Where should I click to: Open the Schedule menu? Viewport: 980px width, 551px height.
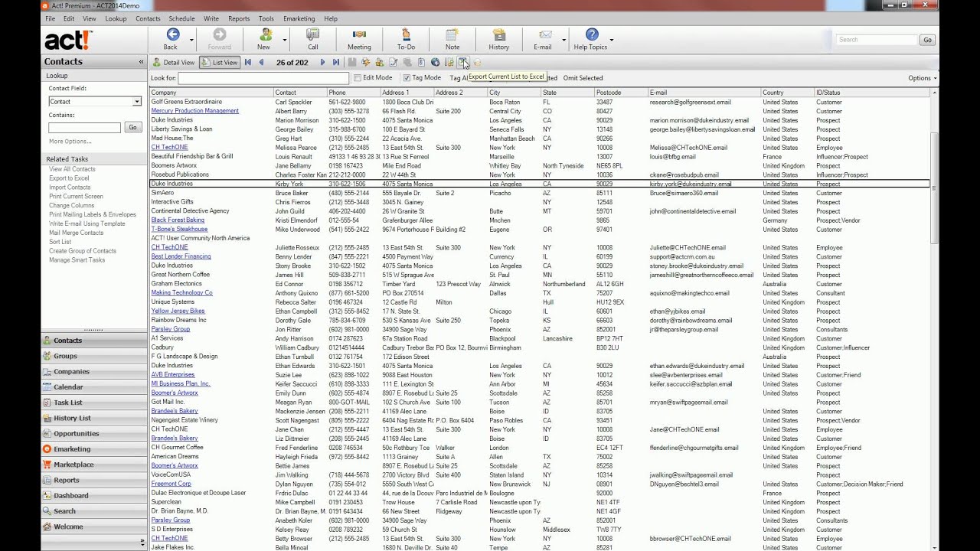coord(181,18)
